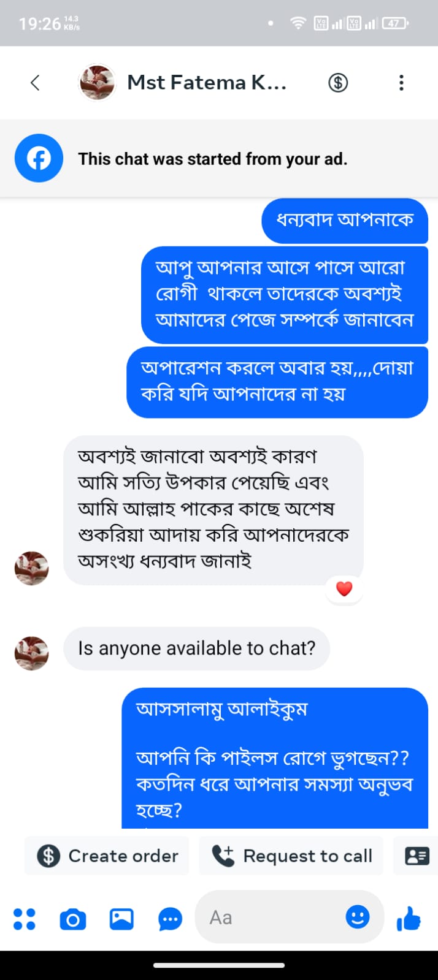Tap the contact card icon button
This screenshot has height=980, width=438.
click(x=417, y=856)
